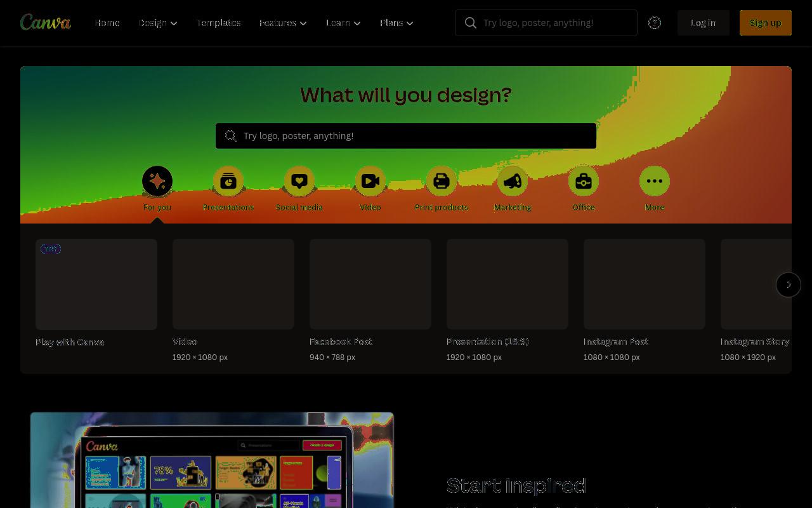Select the Marketing megaphone icon
The image size is (812, 508).
point(513,181)
